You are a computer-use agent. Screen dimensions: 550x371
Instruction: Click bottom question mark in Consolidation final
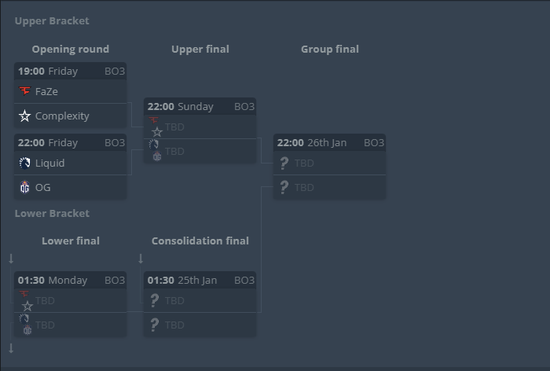click(154, 325)
